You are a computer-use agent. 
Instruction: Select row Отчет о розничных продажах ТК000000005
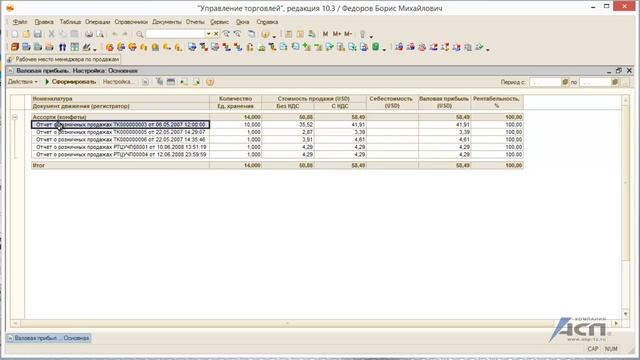(121, 132)
